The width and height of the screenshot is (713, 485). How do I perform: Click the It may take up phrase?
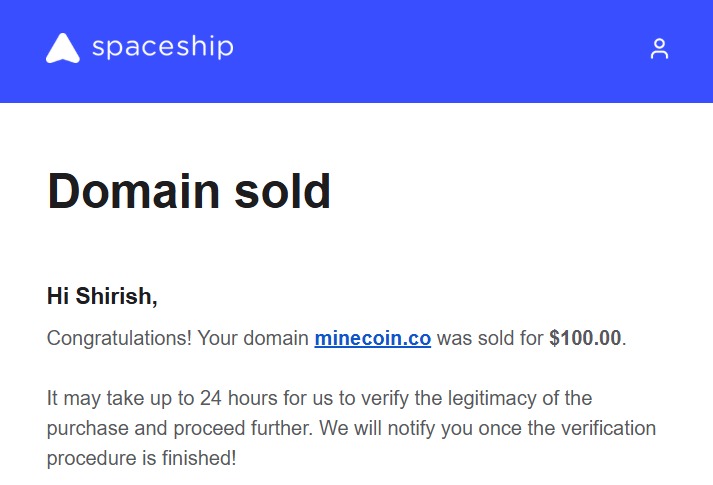click(x=109, y=399)
